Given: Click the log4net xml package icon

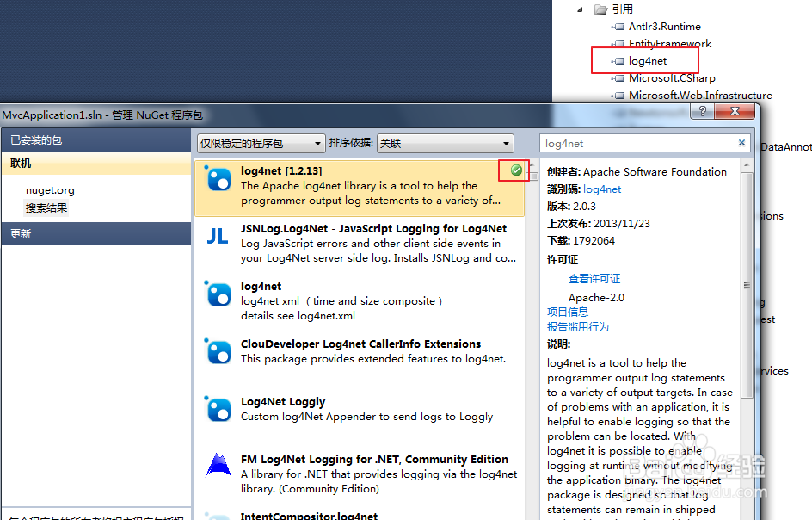Looking at the screenshot, I should coord(218,294).
